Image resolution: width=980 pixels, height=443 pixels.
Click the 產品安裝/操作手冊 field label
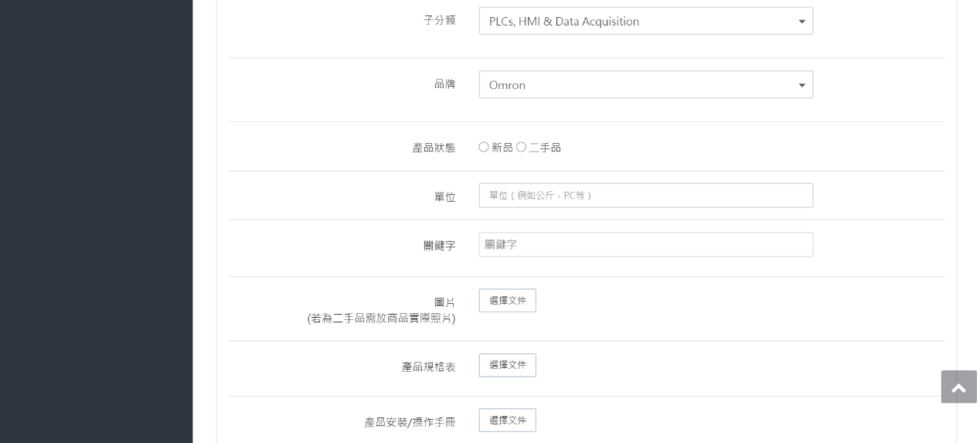(x=410, y=422)
